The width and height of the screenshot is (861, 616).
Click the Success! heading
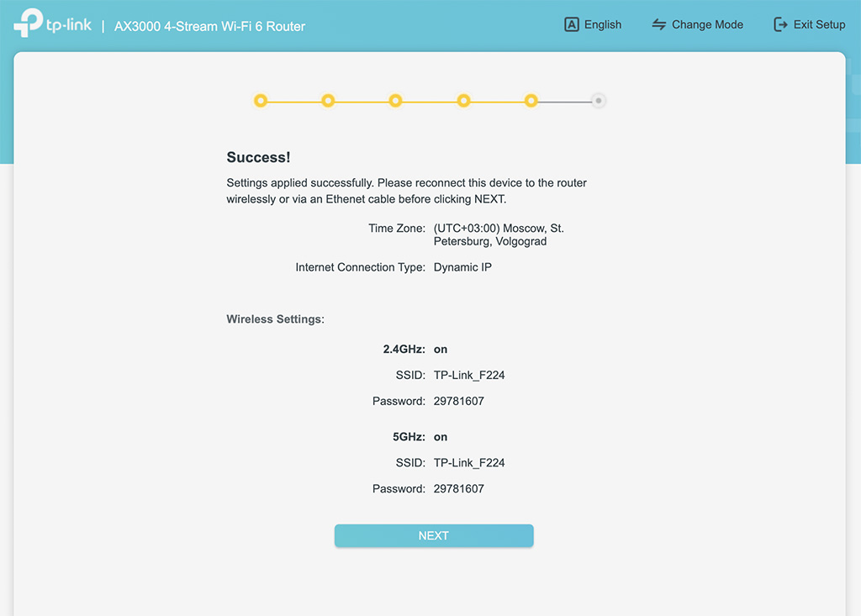pos(258,157)
